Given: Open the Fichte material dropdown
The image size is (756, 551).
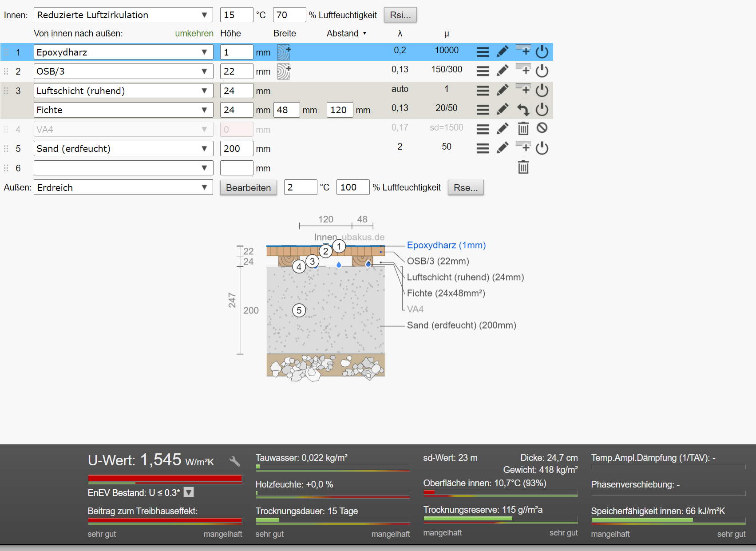Looking at the screenshot, I should pos(123,110).
